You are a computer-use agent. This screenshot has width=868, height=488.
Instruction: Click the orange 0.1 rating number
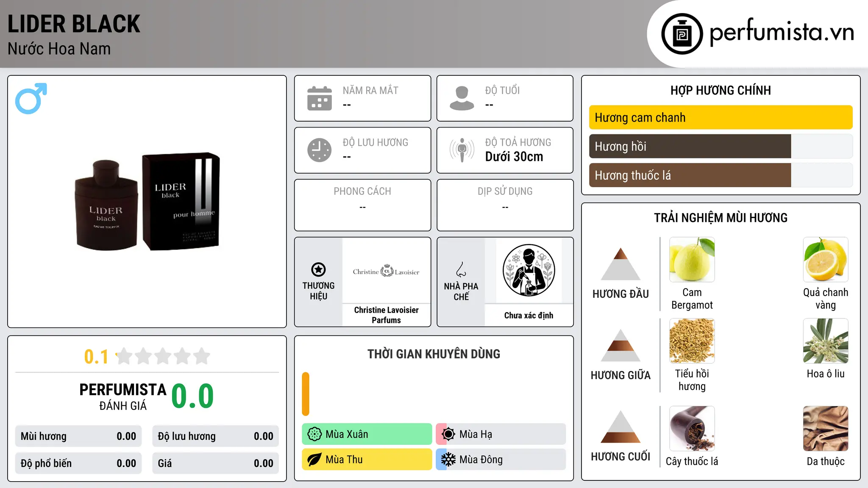[96, 357]
